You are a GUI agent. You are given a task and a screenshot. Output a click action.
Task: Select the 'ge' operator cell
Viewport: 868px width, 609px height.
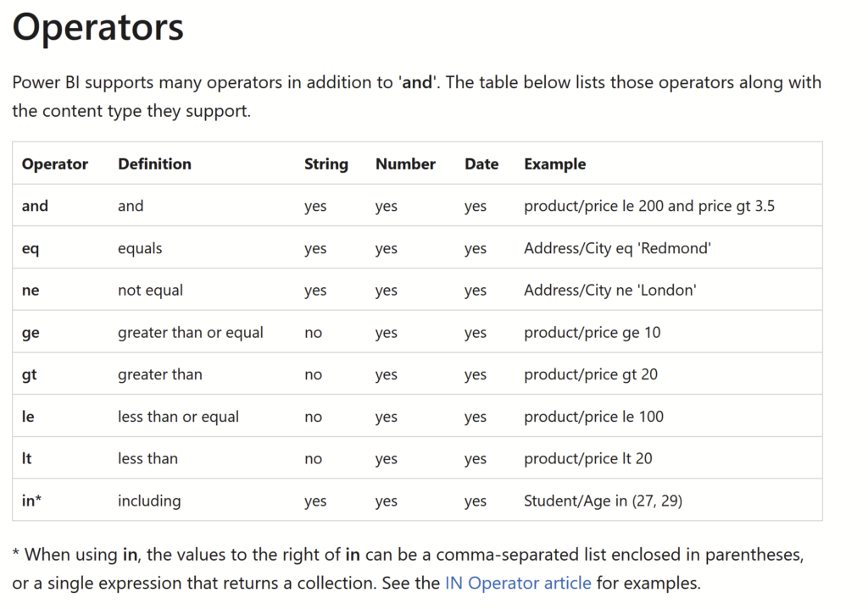click(31, 334)
